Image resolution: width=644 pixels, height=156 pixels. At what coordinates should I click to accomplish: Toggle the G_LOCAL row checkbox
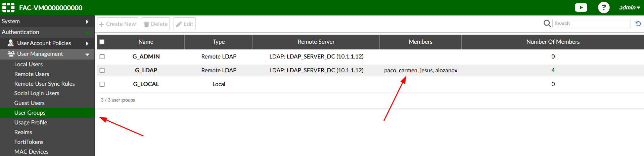102,84
